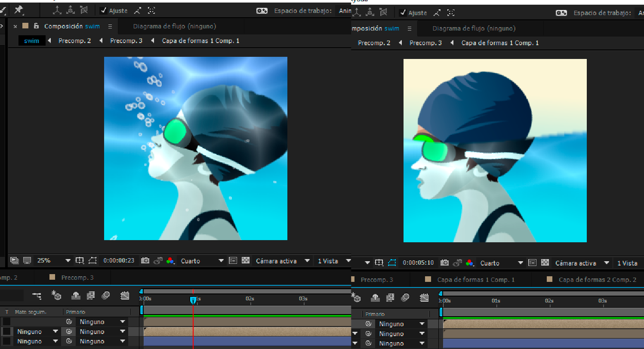Choose Local Axis mode in right screenshot toolbar
Viewport: 644px width, 349px height.
(357, 12)
